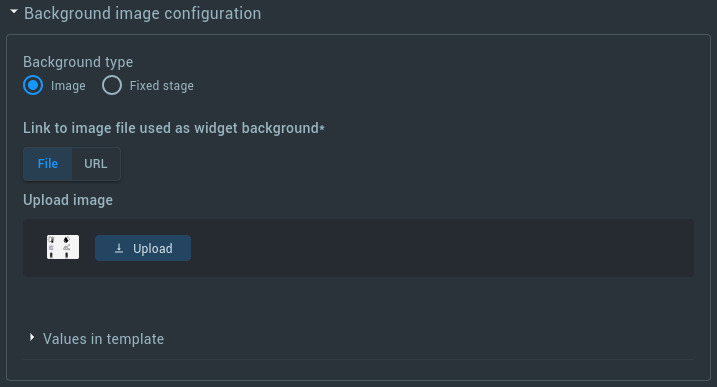Expand the Values in template triangle
Image resolution: width=717 pixels, height=387 pixels.
pos(32,338)
